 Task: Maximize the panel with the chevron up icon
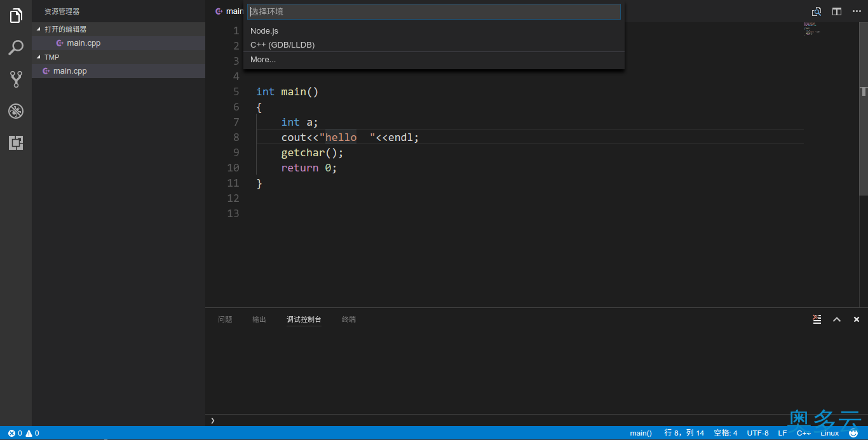(x=837, y=319)
